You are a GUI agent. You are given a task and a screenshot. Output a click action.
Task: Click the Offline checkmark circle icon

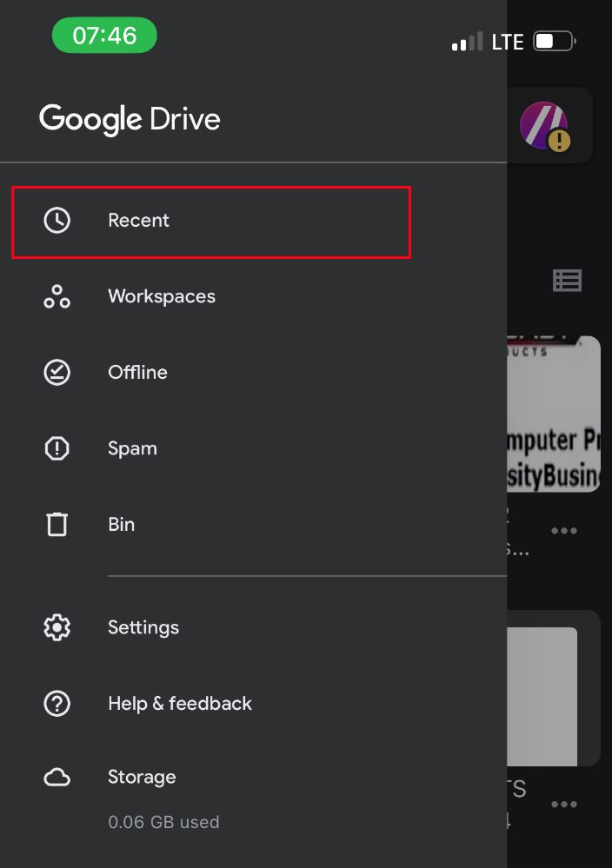(57, 373)
